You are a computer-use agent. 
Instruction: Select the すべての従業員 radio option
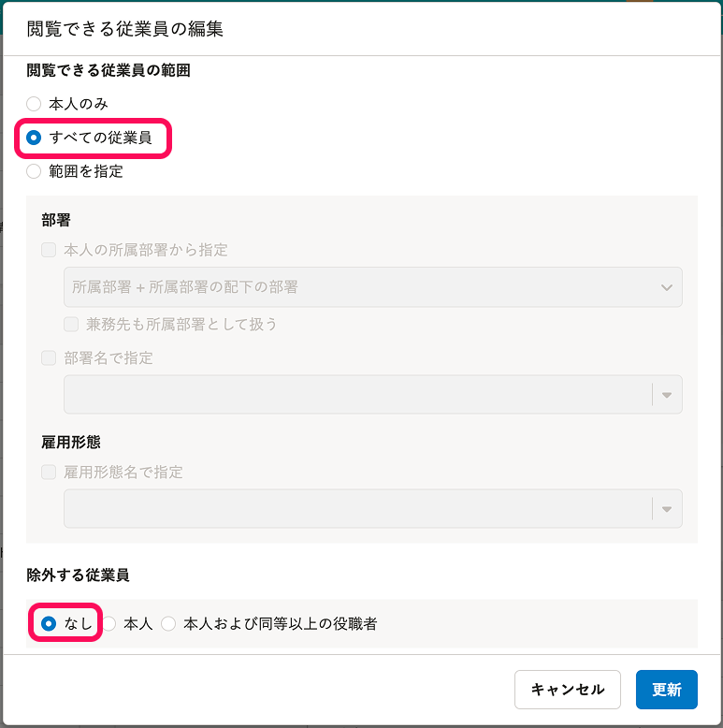pyautogui.click(x=35, y=138)
